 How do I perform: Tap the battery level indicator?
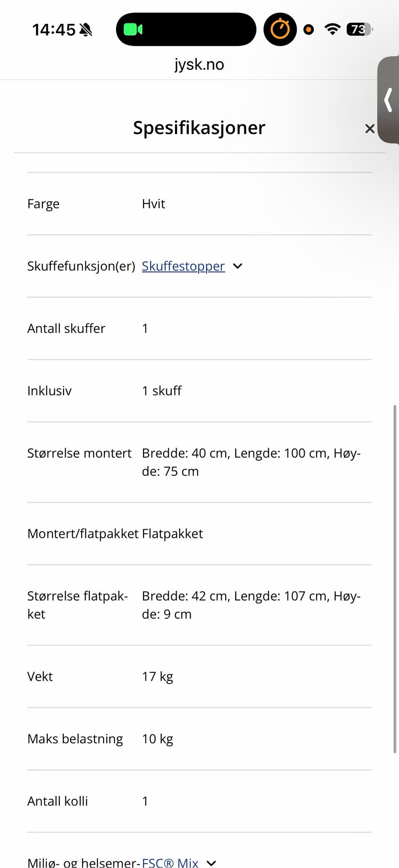tap(360, 30)
